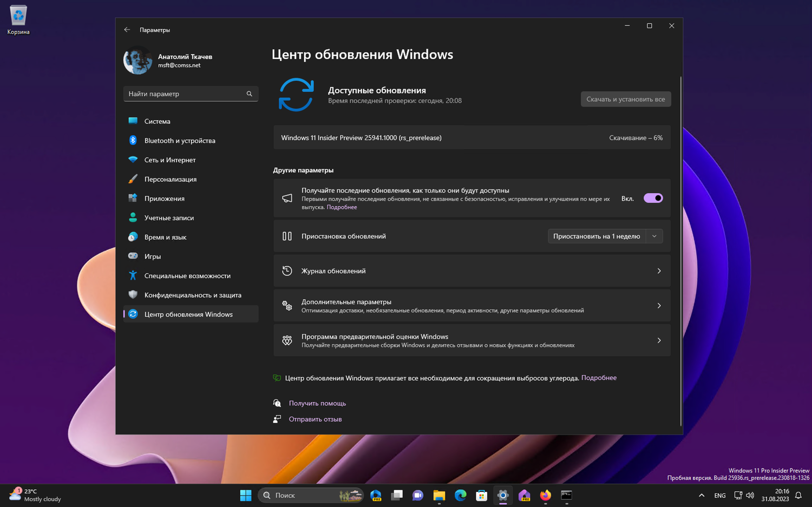
Task: Expand Программа предварительной оценки Windows
Action: (471, 340)
